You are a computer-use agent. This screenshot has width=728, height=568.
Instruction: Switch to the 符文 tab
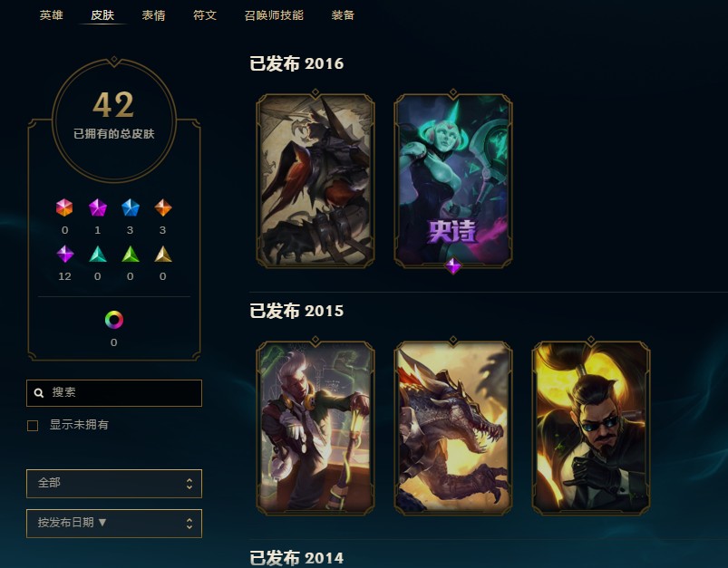[x=205, y=15]
